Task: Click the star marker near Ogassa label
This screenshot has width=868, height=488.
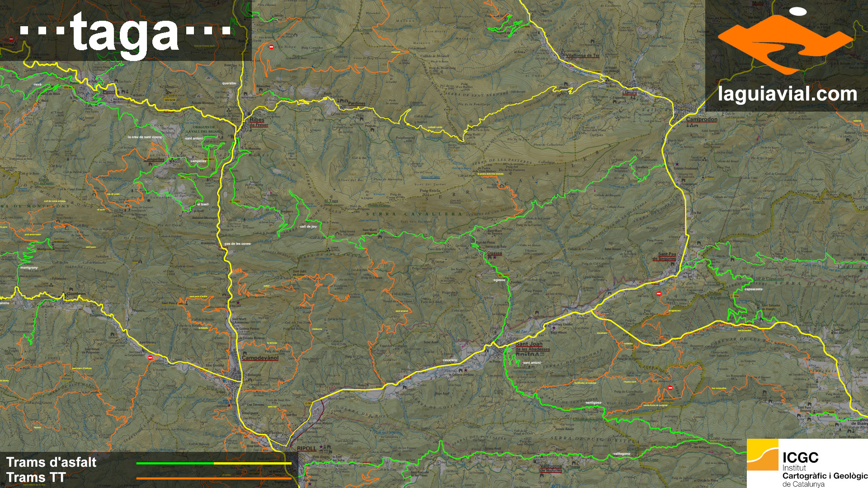Action: pos(494,257)
